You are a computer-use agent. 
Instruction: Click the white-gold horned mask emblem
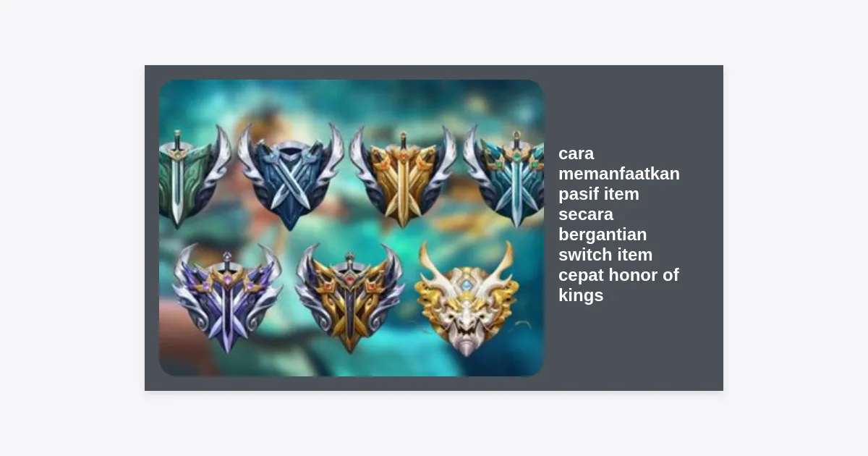coord(467,298)
